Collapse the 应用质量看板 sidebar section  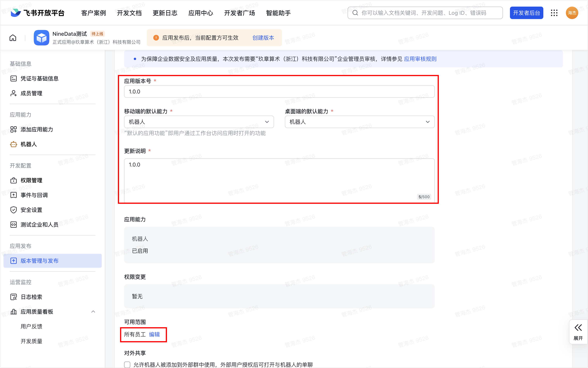(x=93, y=312)
